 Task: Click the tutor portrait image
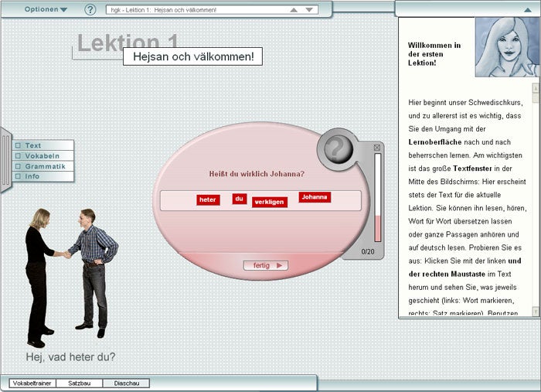pyautogui.click(x=506, y=47)
